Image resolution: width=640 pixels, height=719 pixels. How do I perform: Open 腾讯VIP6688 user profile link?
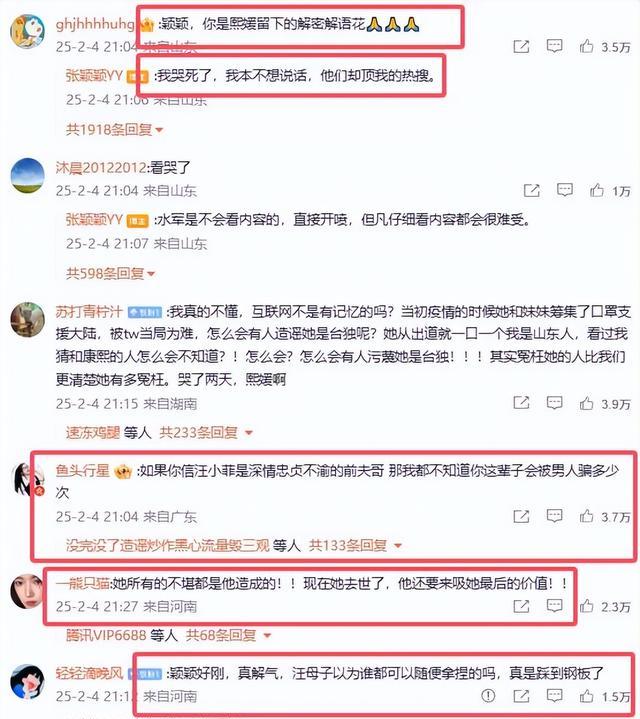pos(106,635)
